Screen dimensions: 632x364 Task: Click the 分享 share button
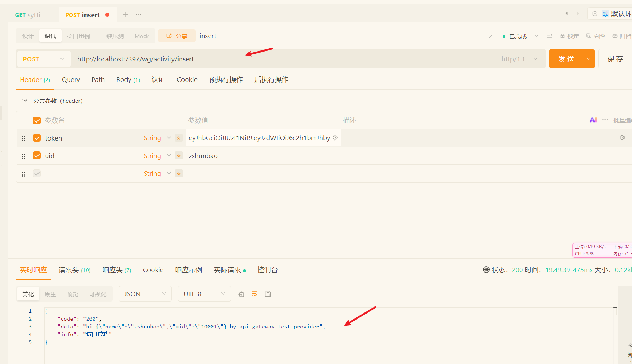coord(177,36)
